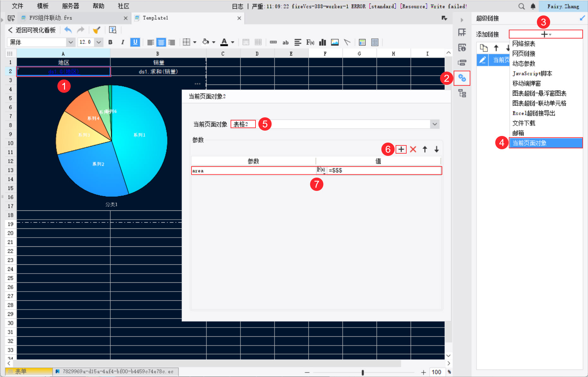Select cell A2 ds1.G(地区)
The image size is (588, 377).
pos(63,72)
